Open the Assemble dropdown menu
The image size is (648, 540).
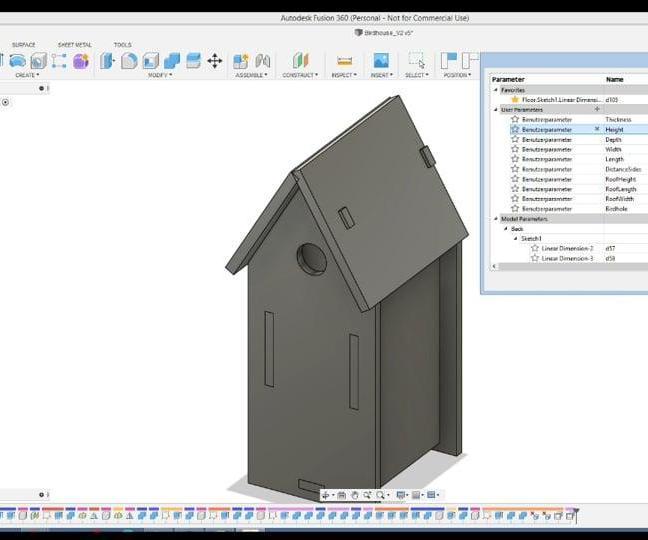click(x=251, y=75)
